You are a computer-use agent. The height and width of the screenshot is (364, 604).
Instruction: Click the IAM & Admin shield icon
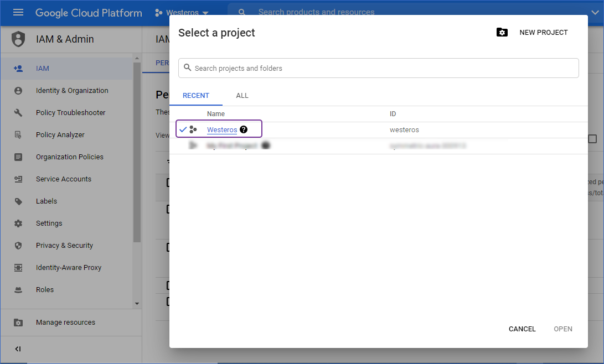point(18,39)
